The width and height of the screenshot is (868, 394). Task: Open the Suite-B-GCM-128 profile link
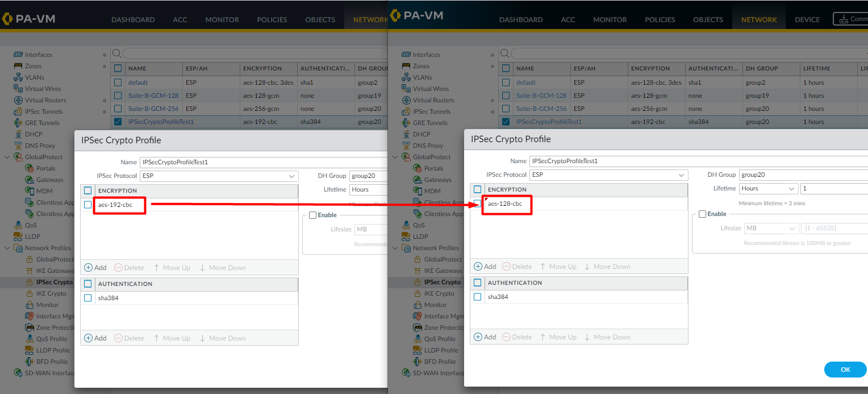541,95
